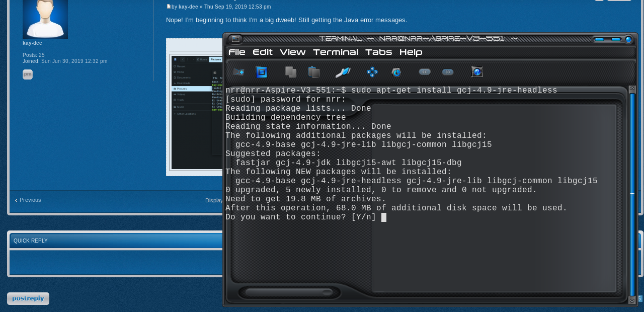This screenshot has height=312, width=644.
Task: Click the Paste clipboard icon
Action: tap(314, 72)
